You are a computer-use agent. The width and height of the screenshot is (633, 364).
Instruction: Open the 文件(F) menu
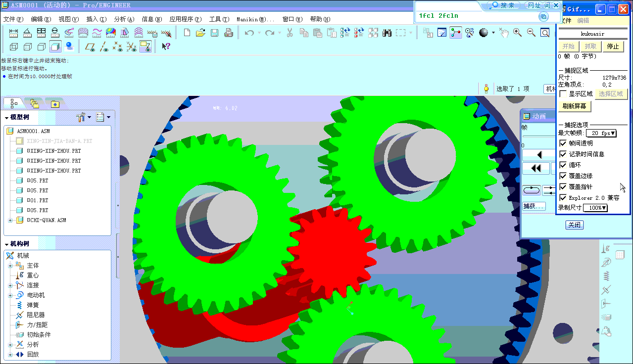pos(13,19)
